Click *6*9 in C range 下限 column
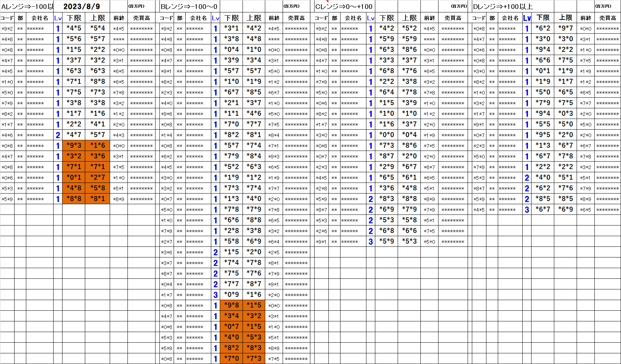 tap(387, 210)
